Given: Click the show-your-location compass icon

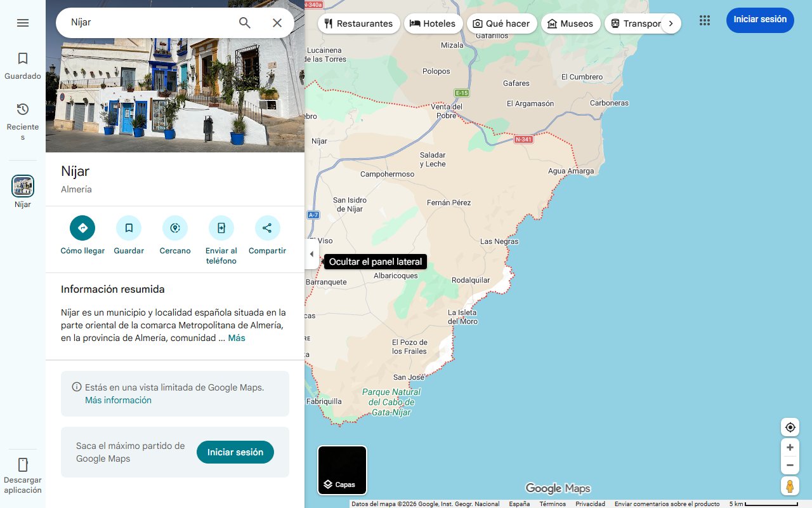Looking at the screenshot, I should coord(790,427).
